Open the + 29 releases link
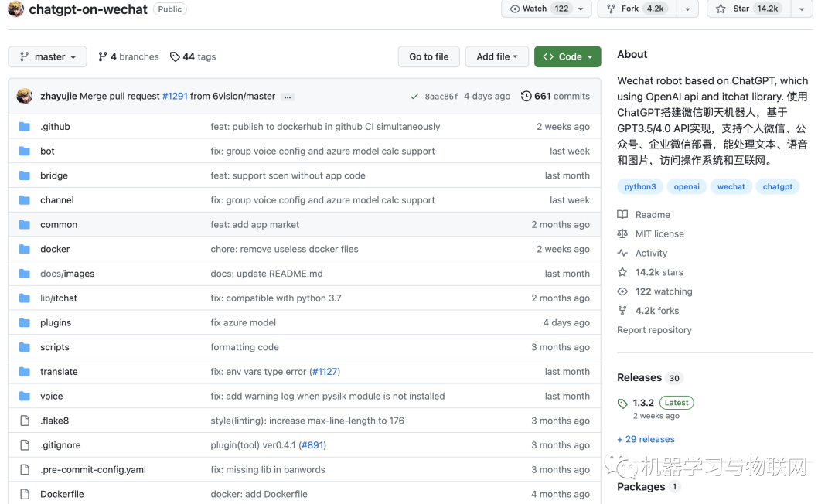 pyautogui.click(x=646, y=439)
